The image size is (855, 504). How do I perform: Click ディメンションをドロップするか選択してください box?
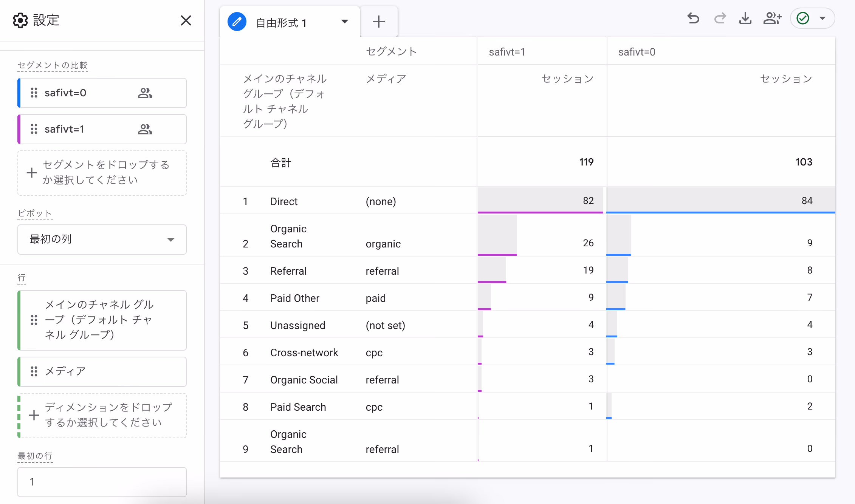[x=102, y=416]
